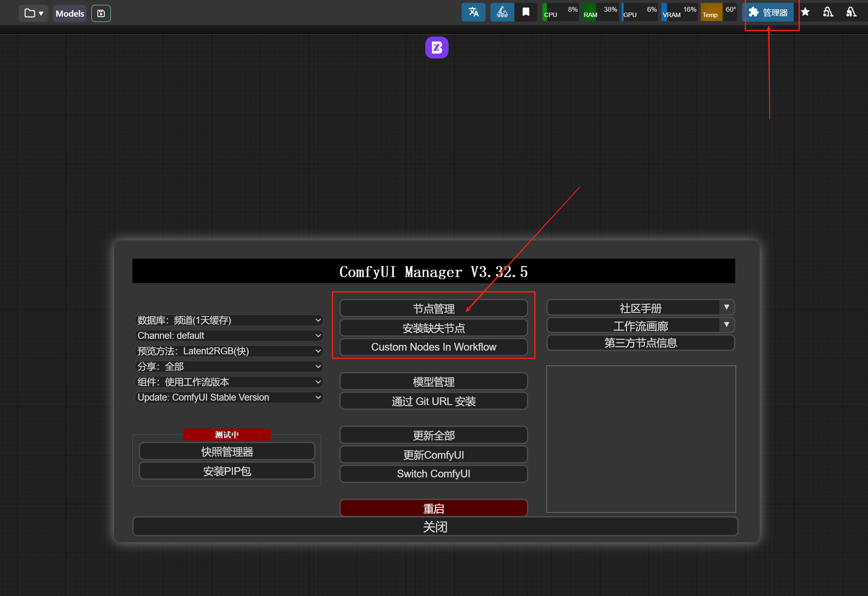Click Custom Nodes In Workflow button
868x596 pixels.
point(434,347)
